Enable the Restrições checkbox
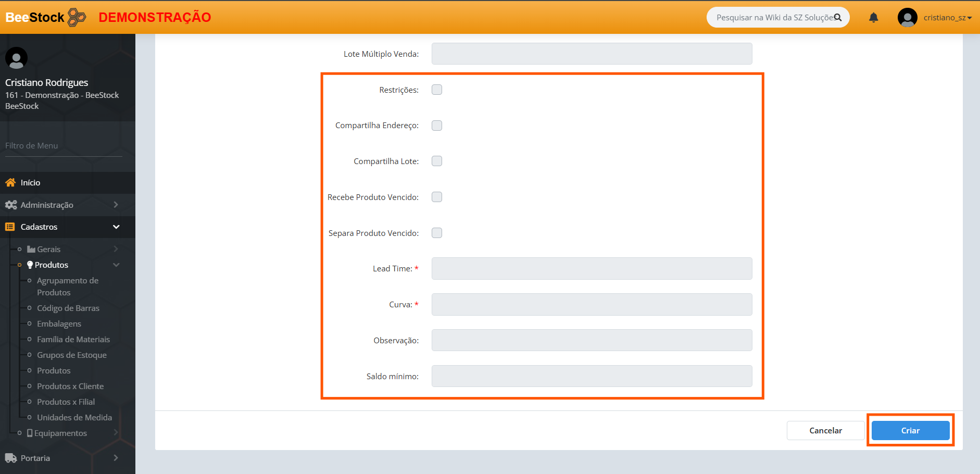Screen dimensions: 980x474 tap(437, 90)
